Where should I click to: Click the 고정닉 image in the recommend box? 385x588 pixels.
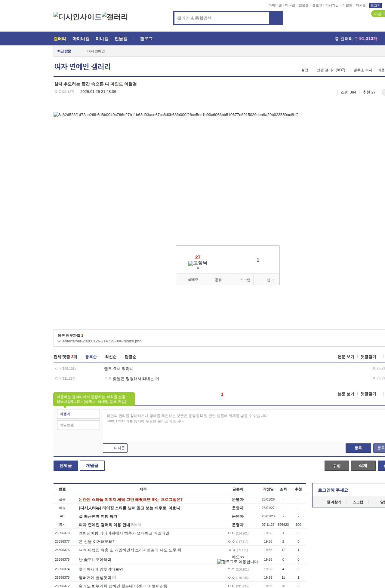tap(198, 263)
